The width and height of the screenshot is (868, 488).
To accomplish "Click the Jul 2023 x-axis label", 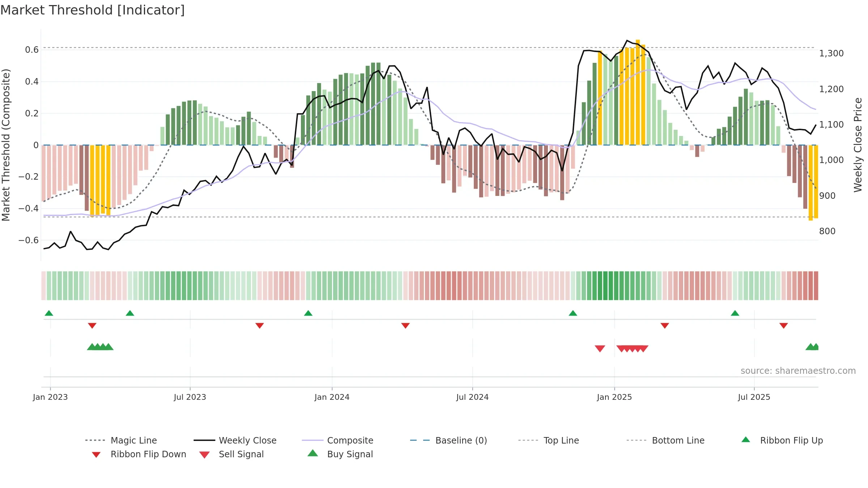I will pyautogui.click(x=190, y=397).
